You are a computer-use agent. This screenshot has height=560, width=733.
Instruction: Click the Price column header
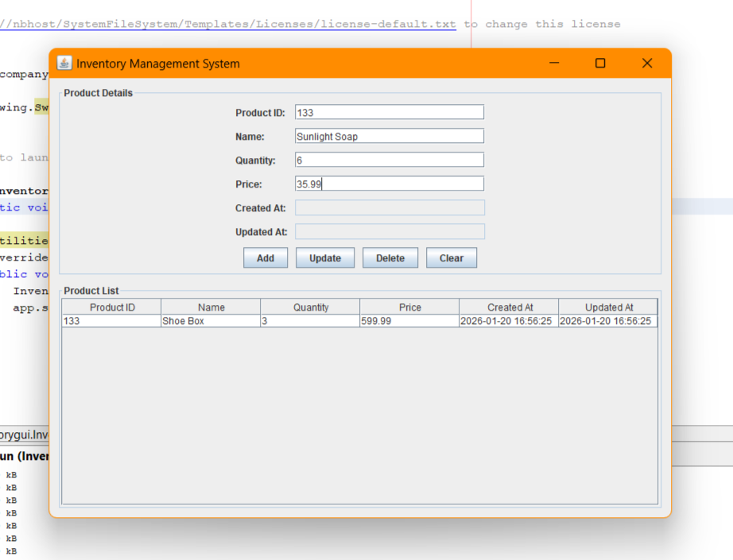point(409,307)
